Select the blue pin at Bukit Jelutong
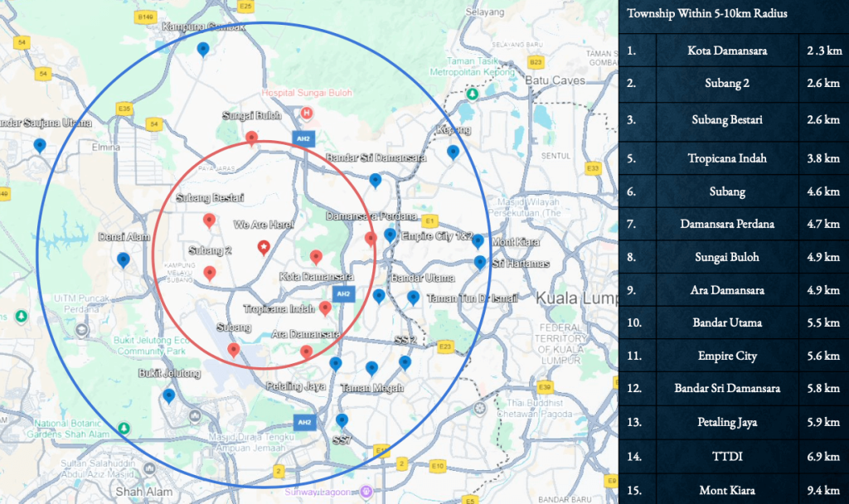 pos(169,395)
